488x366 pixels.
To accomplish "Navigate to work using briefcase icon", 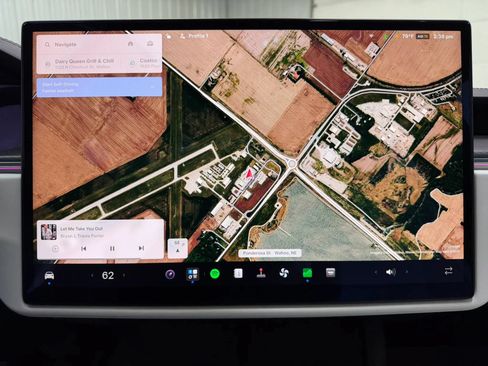I will pos(150,44).
